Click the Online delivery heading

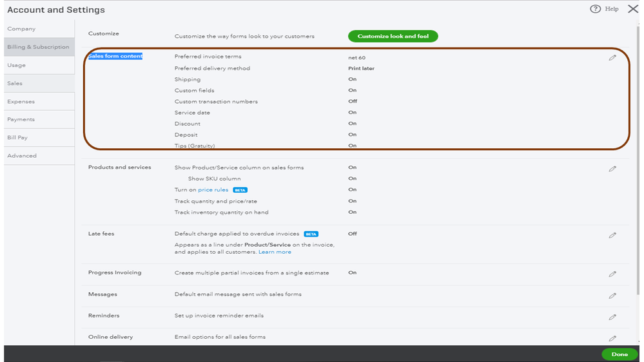(110, 337)
